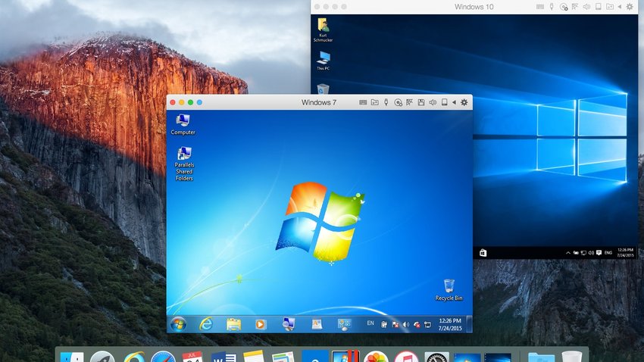Collapse the status icons arrow in Windows 7 title bar
The image size is (644, 362).
pyautogui.click(x=454, y=102)
